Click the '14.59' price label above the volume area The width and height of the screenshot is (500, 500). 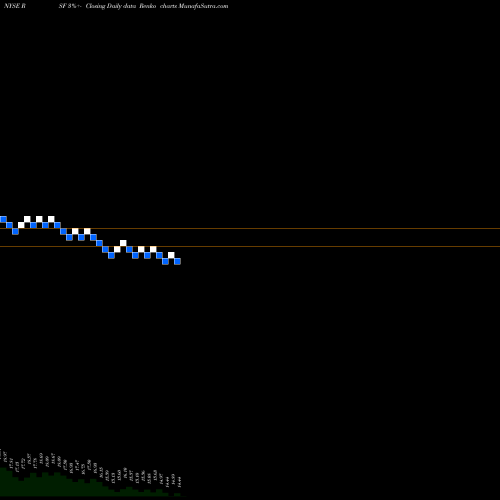173,479
